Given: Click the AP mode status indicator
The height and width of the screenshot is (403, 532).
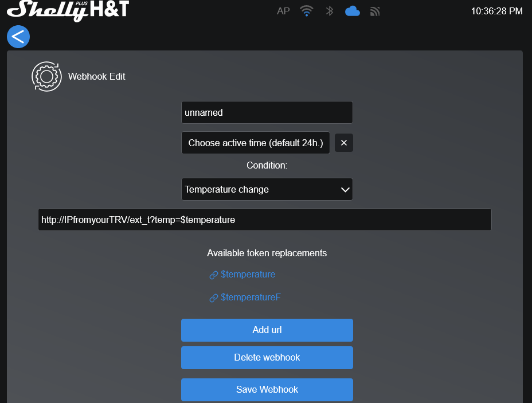Looking at the screenshot, I should click(x=283, y=11).
